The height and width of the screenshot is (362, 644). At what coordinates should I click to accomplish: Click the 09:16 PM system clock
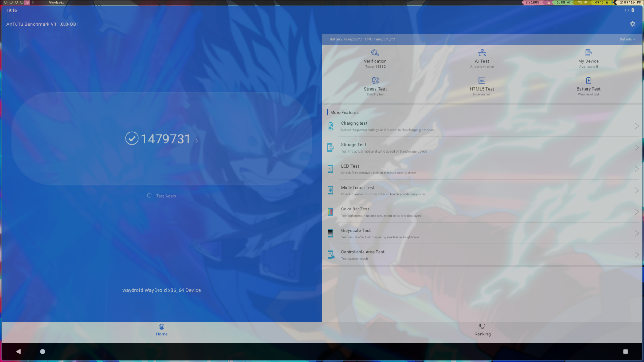click(631, 2)
